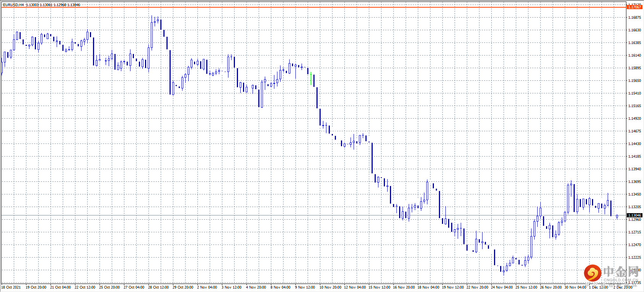Click the 22 Nov 20:00 time label
The width and height of the screenshot is (644, 292).
coord(478,287)
